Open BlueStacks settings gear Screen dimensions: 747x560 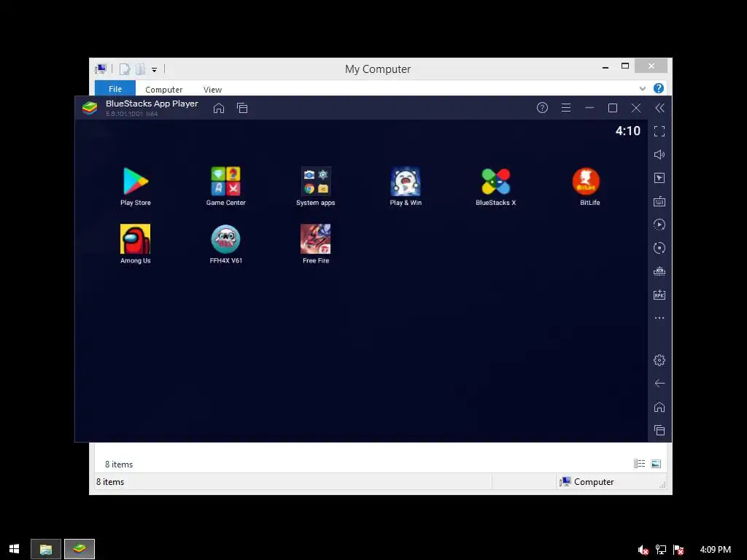pos(659,360)
